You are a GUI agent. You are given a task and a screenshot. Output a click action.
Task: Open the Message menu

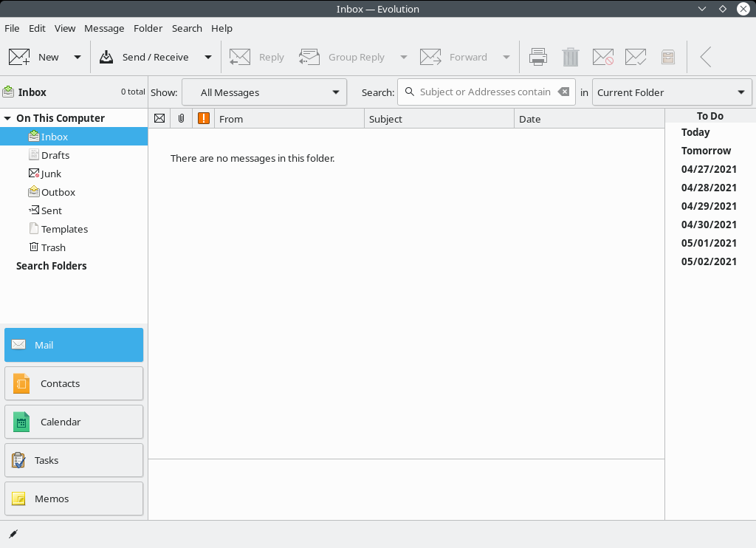[104, 28]
